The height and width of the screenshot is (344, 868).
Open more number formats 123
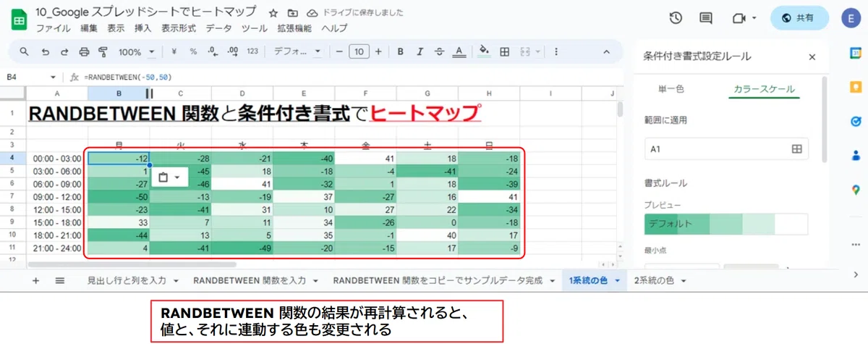click(x=252, y=52)
